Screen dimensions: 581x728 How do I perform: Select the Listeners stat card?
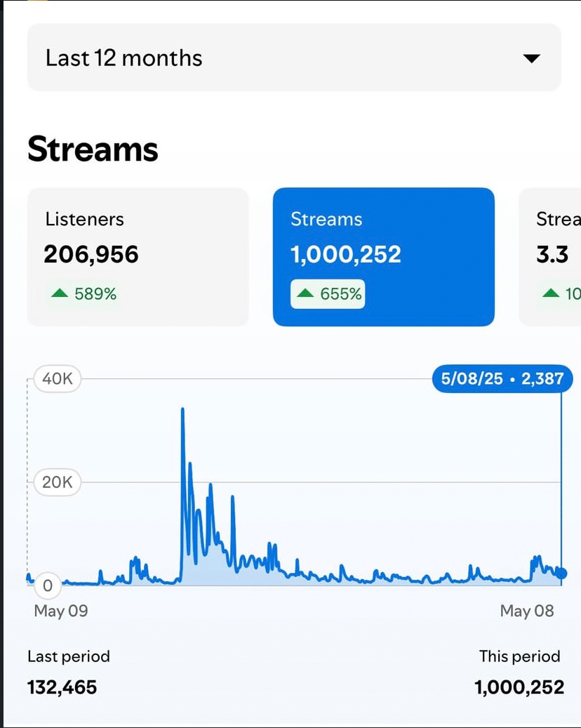pos(138,256)
